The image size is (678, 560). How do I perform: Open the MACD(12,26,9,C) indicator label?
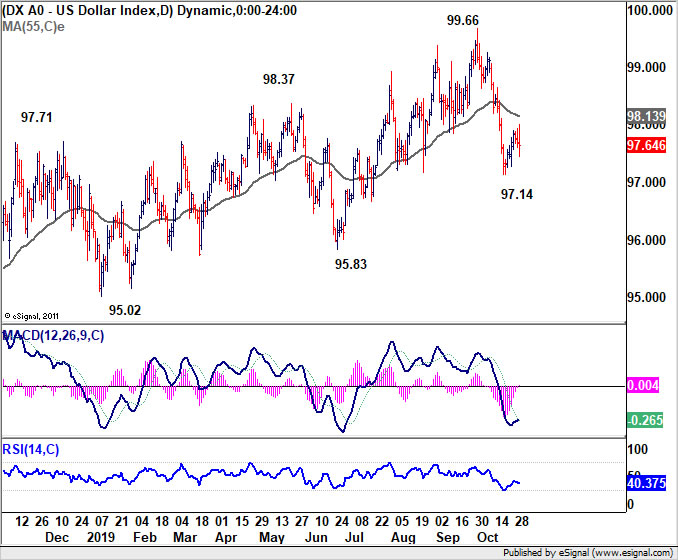53,336
